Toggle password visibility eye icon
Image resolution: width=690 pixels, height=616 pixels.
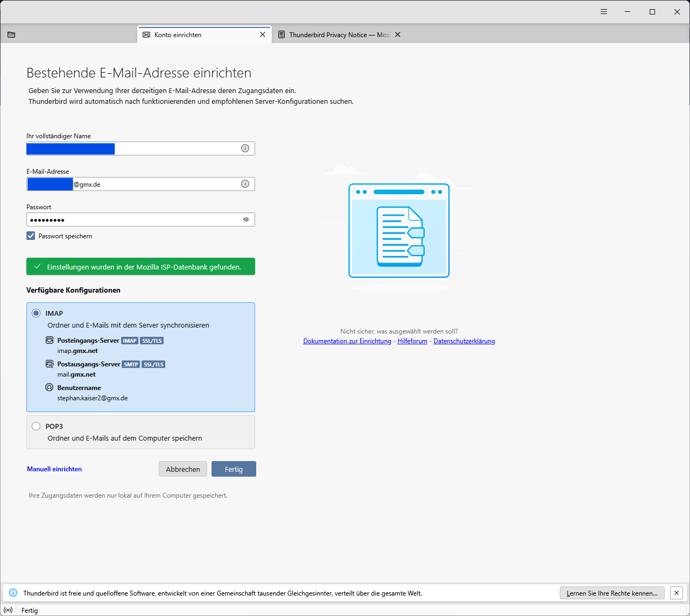pos(246,220)
